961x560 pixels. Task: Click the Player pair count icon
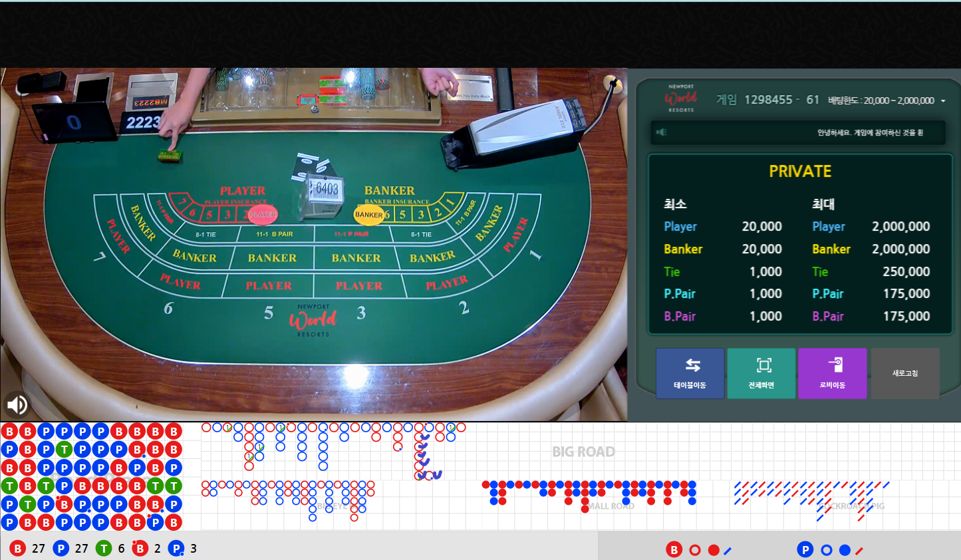pos(176,549)
